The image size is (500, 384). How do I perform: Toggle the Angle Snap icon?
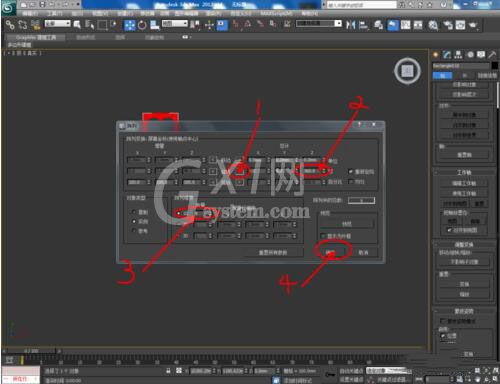tap(248, 24)
